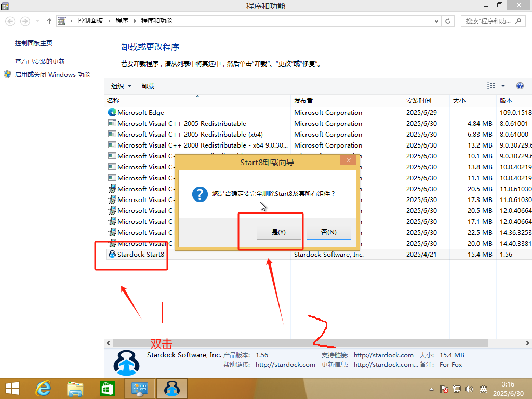The width and height of the screenshot is (532, 399).
Task: Click the Forward navigation arrow
Action: (x=25, y=21)
